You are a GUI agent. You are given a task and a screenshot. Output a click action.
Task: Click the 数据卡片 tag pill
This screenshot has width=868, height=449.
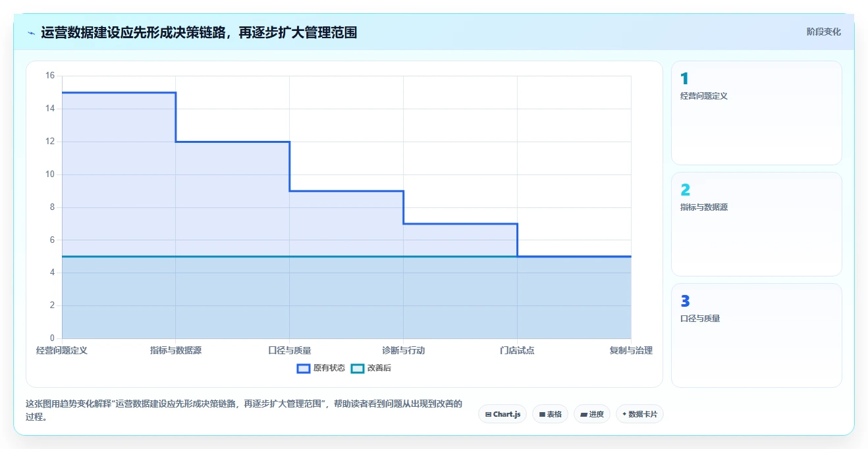point(639,414)
